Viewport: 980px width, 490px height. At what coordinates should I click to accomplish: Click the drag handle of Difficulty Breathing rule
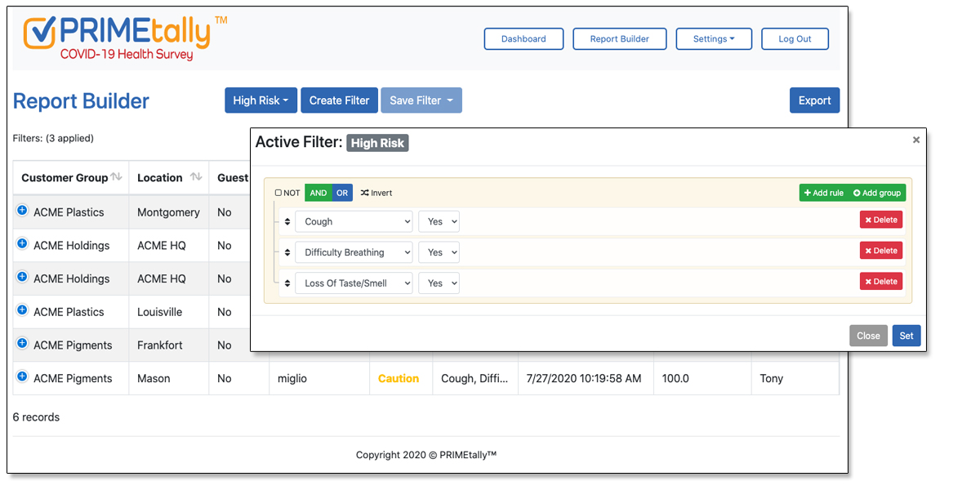pos(287,252)
